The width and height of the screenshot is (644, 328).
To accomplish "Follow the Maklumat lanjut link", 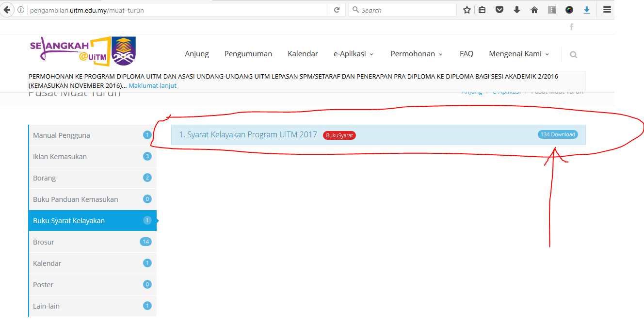I will (152, 85).
